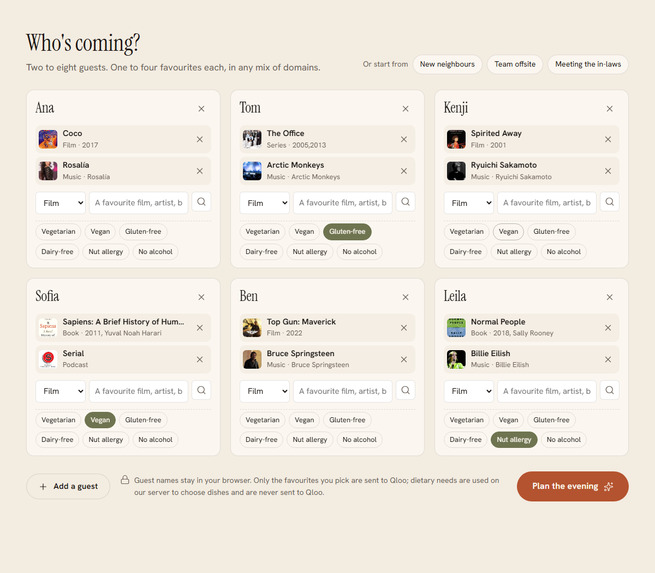Click Normal People book cover thumbnail
Viewport: 655px width, 573px height.
coord(456,327)
